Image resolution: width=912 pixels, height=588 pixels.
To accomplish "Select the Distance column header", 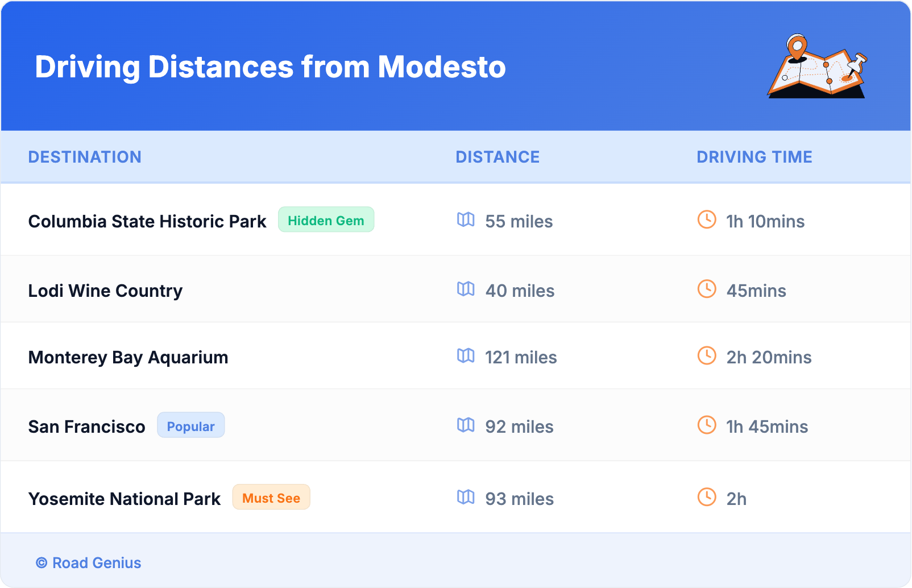I will pyautogui.click(x=498, y=157).
